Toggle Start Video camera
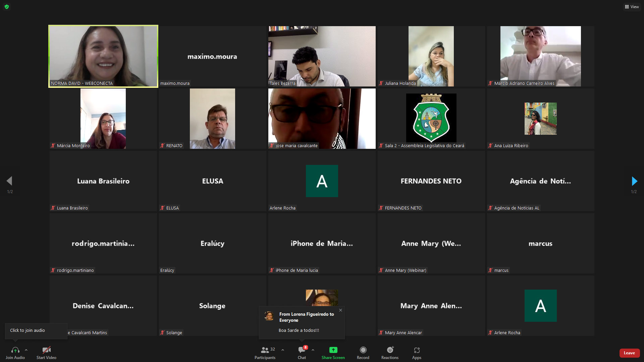The height and width of the screenshot is (362, 644). click(x=46, y=350)
